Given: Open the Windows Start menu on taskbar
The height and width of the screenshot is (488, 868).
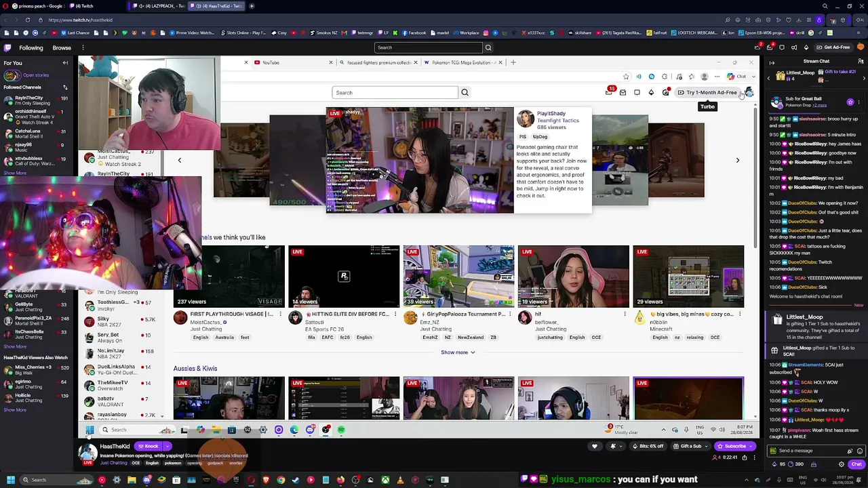Looking at the screenshot, I should click(10, 480).
